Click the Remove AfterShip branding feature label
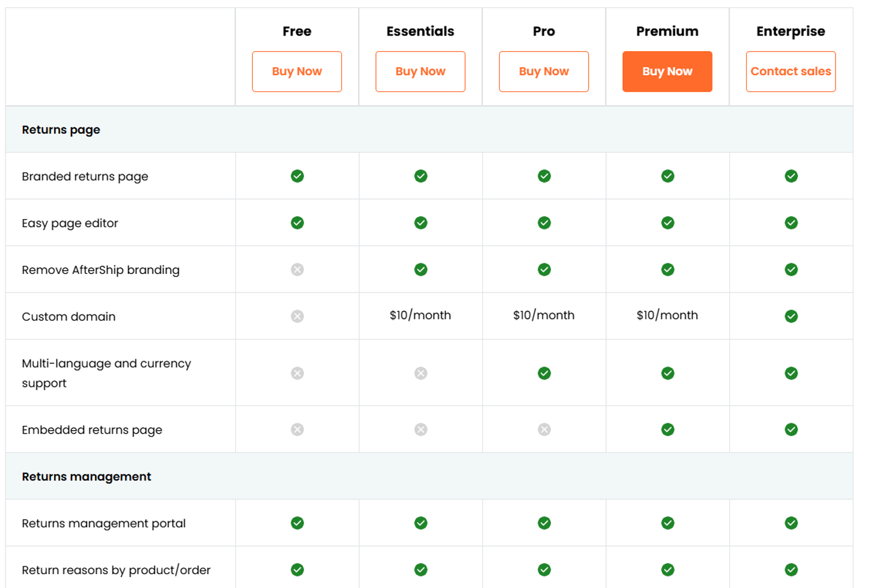Viewport: 871px width, 588px height. coord(101,270)
